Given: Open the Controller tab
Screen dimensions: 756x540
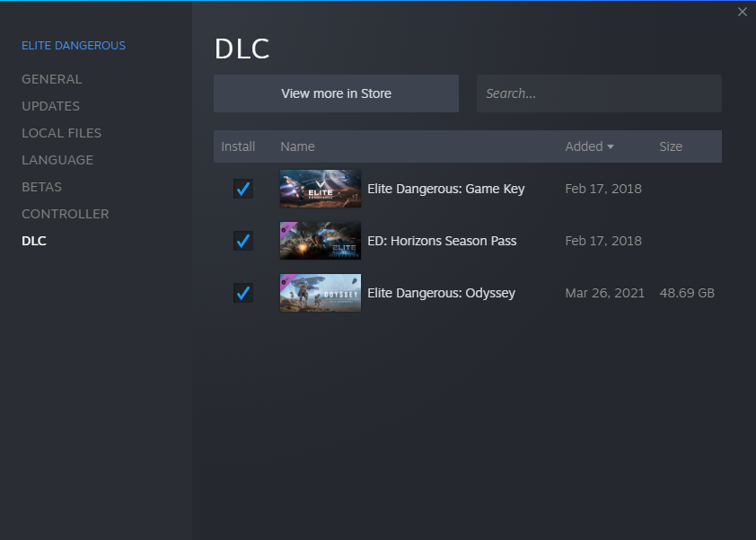Looking at the screenshot, I should click(x=65, y=214).
